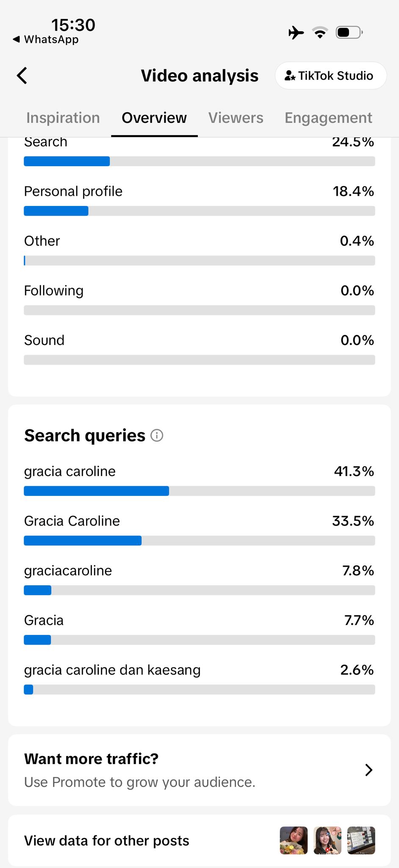Tap the airplane mode status icon
The width and height of the screenshot is (399, 868).
[x=296, y=33]
